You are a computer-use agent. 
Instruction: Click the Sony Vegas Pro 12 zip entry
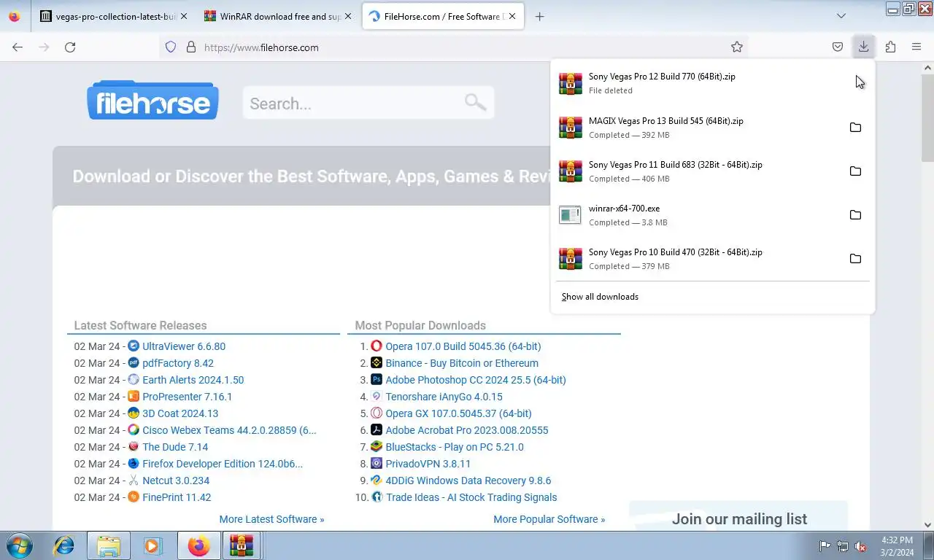coord(712,83)
